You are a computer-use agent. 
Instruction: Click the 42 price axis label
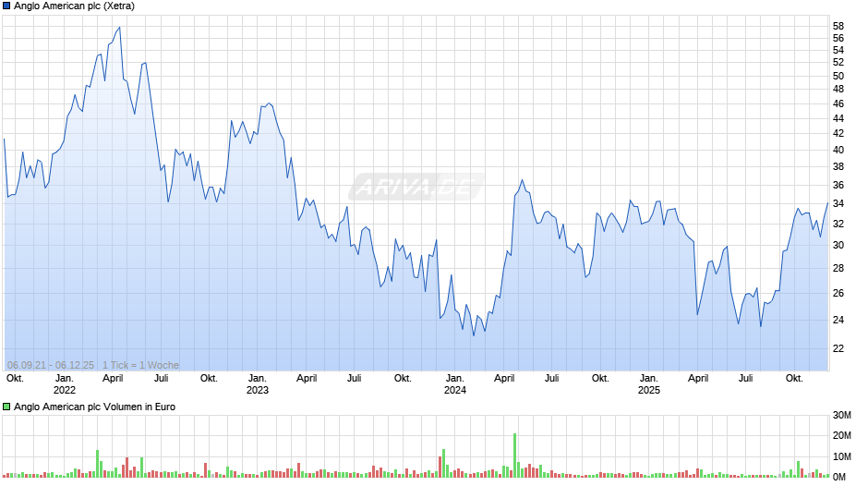pyautogui.click(x=838, y=134)
